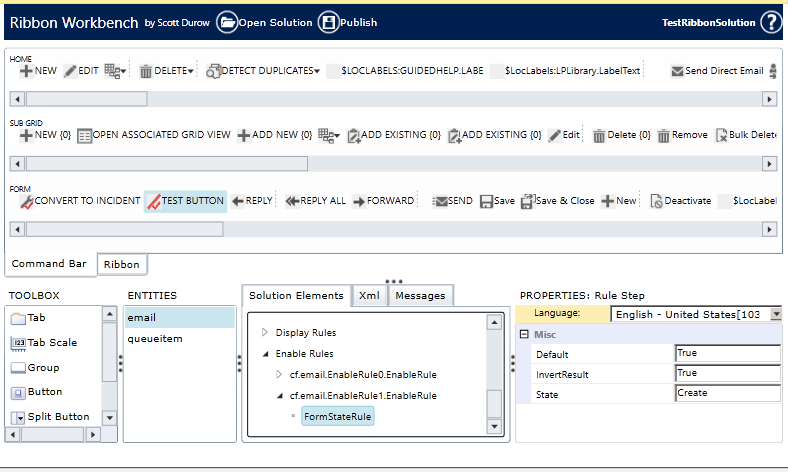Click the DELETE trash icon in Home bar

[146, 71]
